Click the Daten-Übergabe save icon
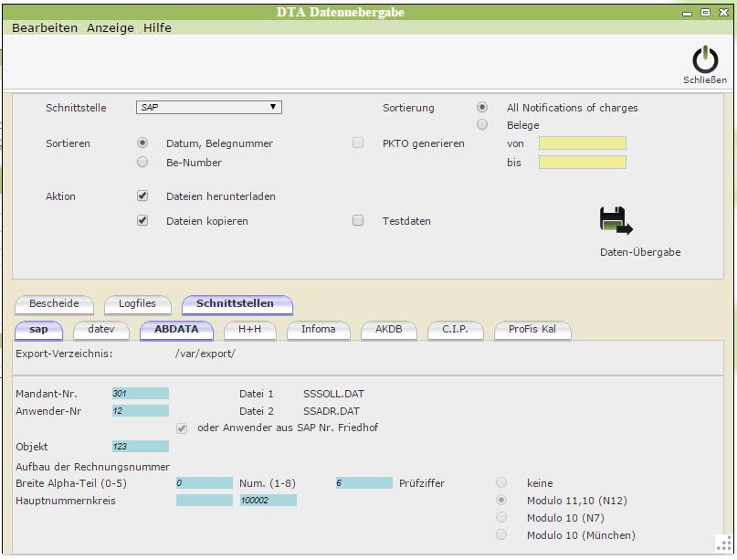 click(x=616, y=221)
